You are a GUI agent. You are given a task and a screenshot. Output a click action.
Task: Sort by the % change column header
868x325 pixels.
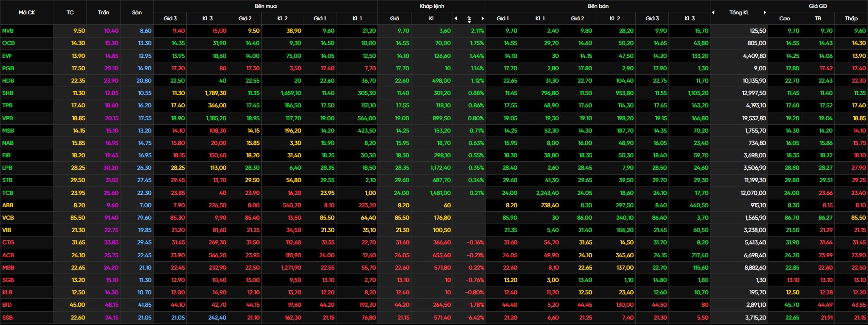tap(469, 19)
